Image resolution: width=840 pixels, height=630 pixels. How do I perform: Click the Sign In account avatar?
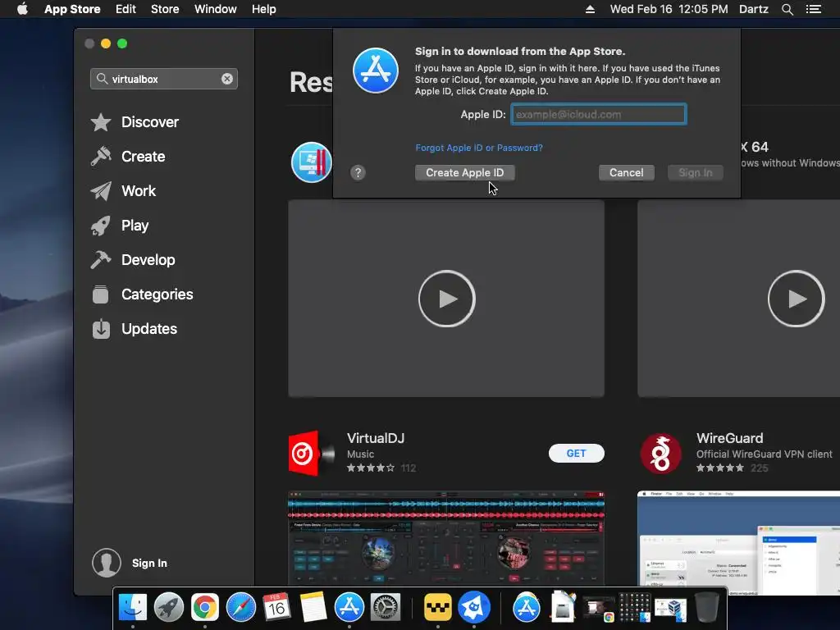[107, 563]
